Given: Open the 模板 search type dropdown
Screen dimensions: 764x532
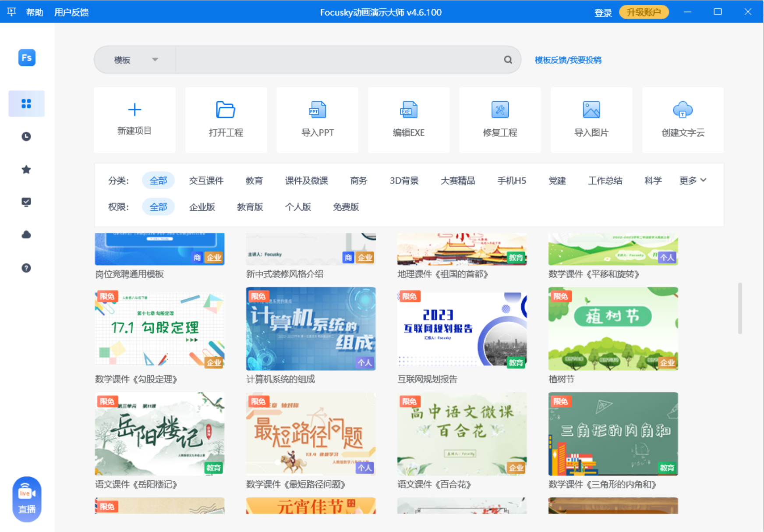Looking at the screenshot, I should pos(135,60).
